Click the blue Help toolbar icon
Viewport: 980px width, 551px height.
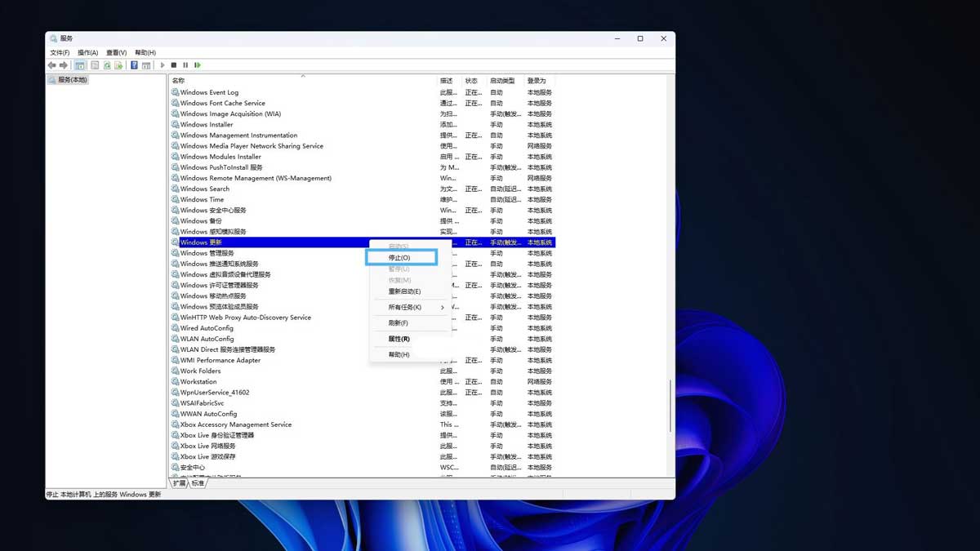click(x=133, y=64)
